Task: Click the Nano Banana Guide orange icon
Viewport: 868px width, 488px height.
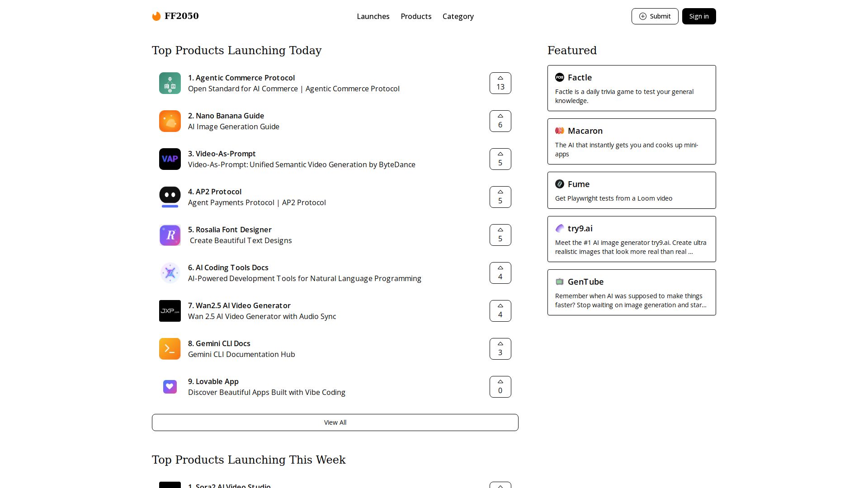Action: click(x=170, y=121)
